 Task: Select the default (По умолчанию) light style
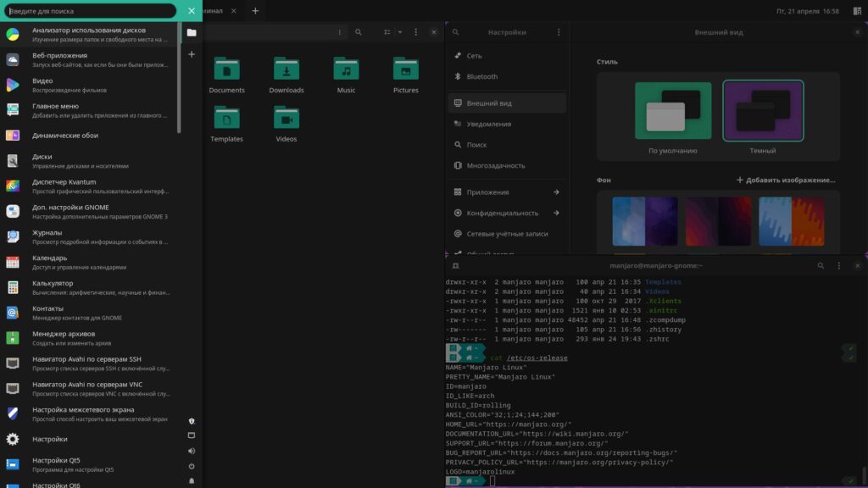(673, 112)
